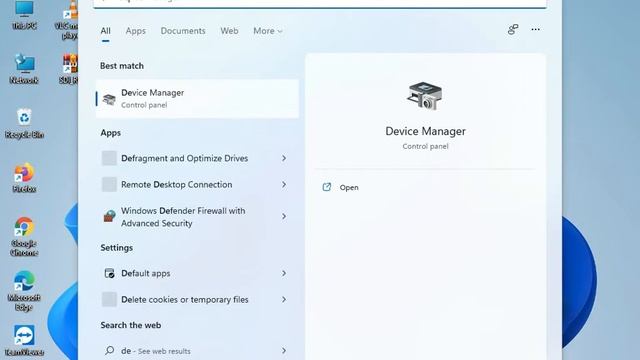The image size is (640, 360).
Task: Select the TeamViewer desktop shortcut
Action: (x=24, y=341)
